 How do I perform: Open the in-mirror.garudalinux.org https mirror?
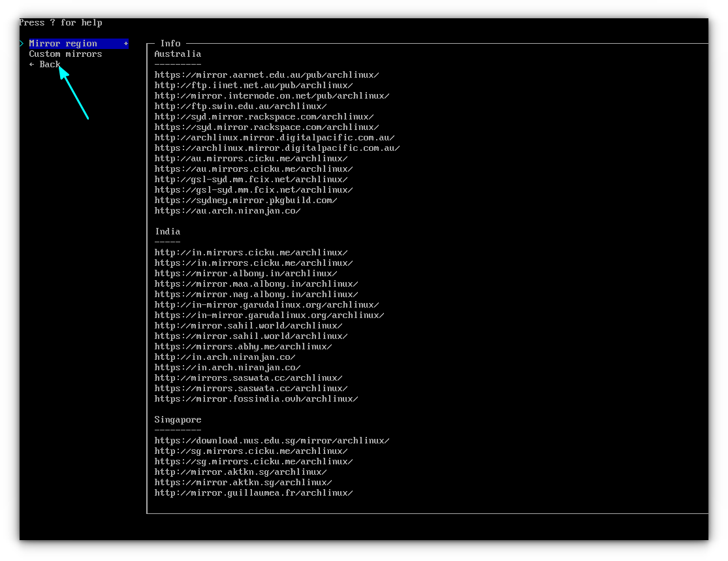pyautogui.click(x=268, y=315)
